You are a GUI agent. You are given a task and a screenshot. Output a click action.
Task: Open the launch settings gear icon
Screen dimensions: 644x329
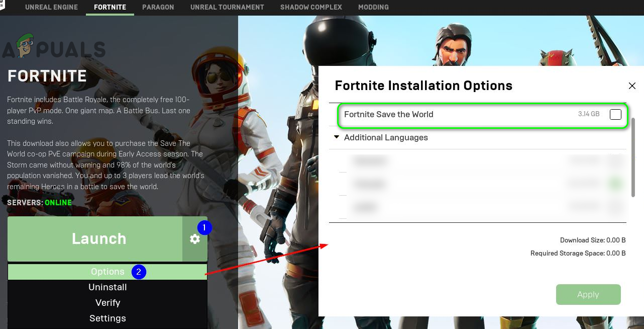pos(195,239)
